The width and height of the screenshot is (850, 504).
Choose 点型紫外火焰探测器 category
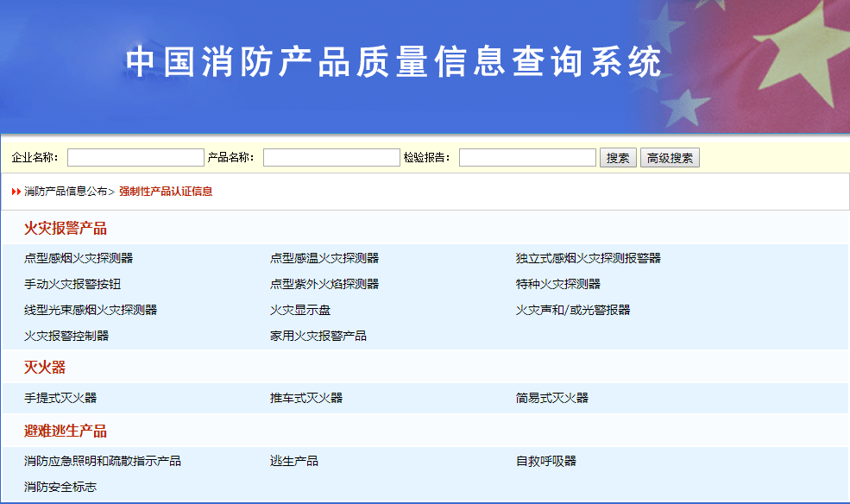click(x=324, y=284)
